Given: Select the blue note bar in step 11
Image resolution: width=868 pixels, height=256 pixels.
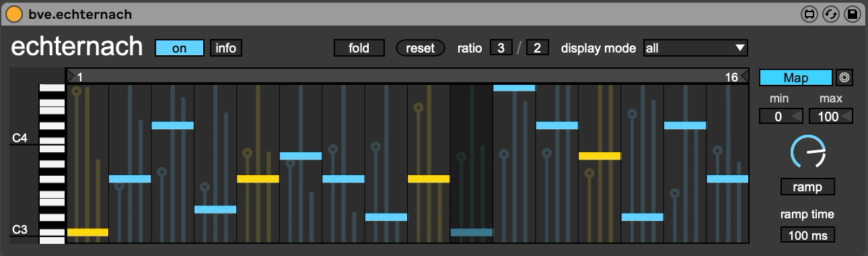Looking at the screenshot, I should click(514, 88).
